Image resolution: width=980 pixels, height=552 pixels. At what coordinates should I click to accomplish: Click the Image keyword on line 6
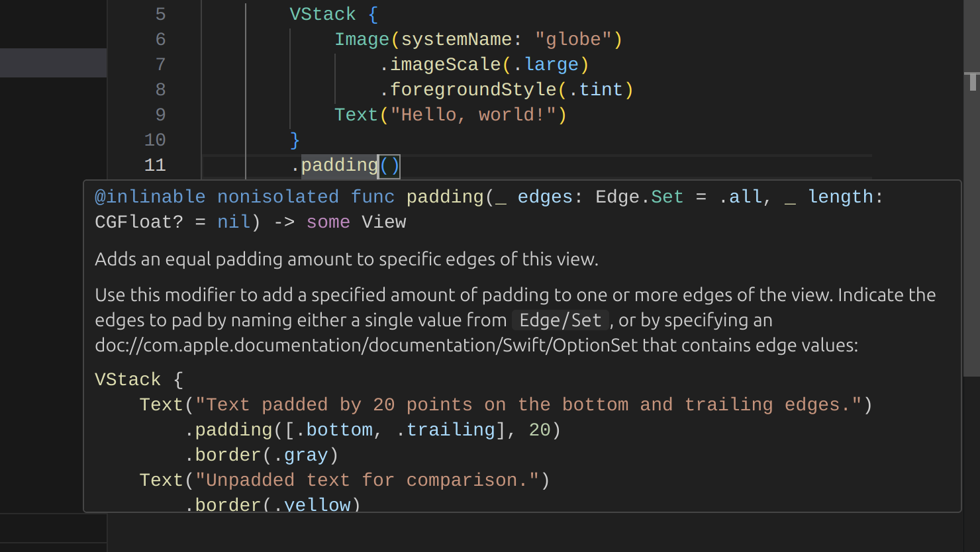[x=362, y=40]
